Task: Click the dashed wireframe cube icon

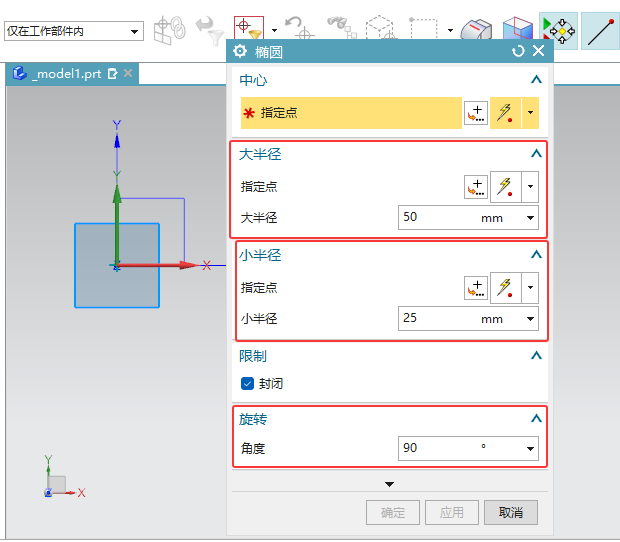Action: click(x=380, y=28)
